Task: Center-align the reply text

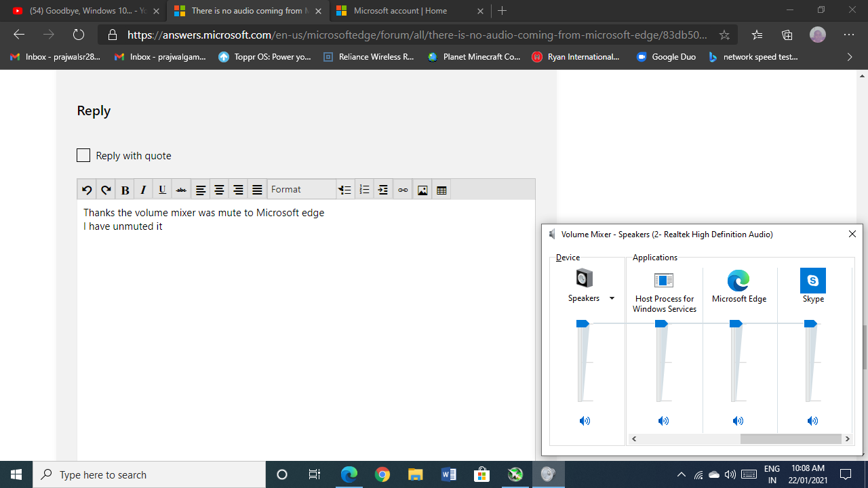Action: click(x=219, y=190)
